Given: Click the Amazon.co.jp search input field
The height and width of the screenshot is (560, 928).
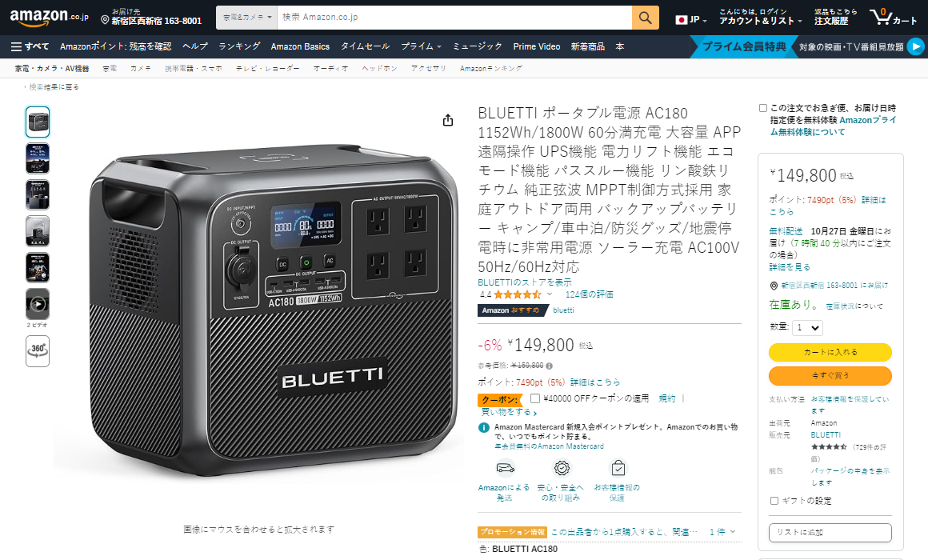Looking at the screenshot, I should (454, 18).
